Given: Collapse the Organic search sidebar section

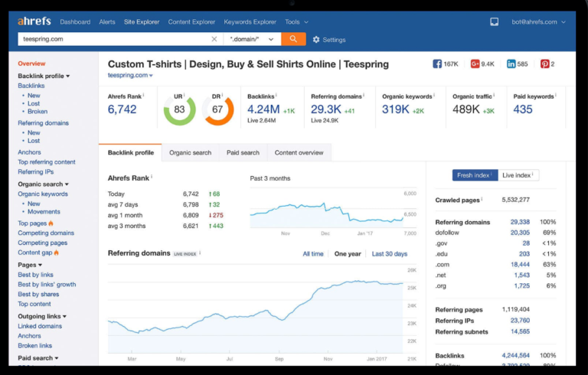Looking at the screenshot, I should point(43,184).
